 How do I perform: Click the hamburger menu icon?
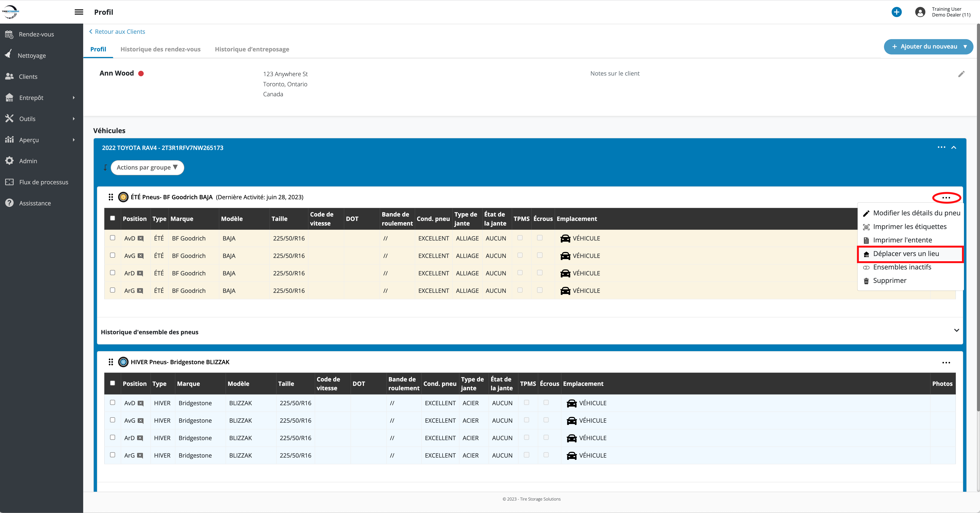tap(79, 12)
